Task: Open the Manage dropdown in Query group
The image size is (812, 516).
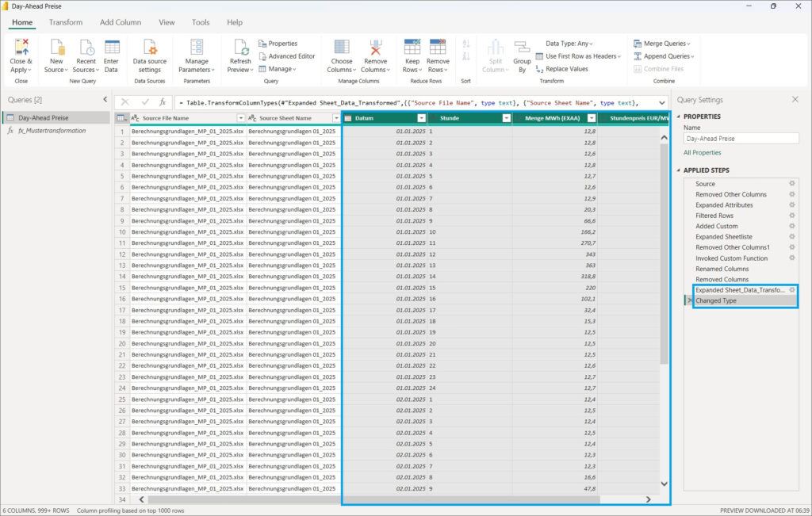Action: [277, 69]
